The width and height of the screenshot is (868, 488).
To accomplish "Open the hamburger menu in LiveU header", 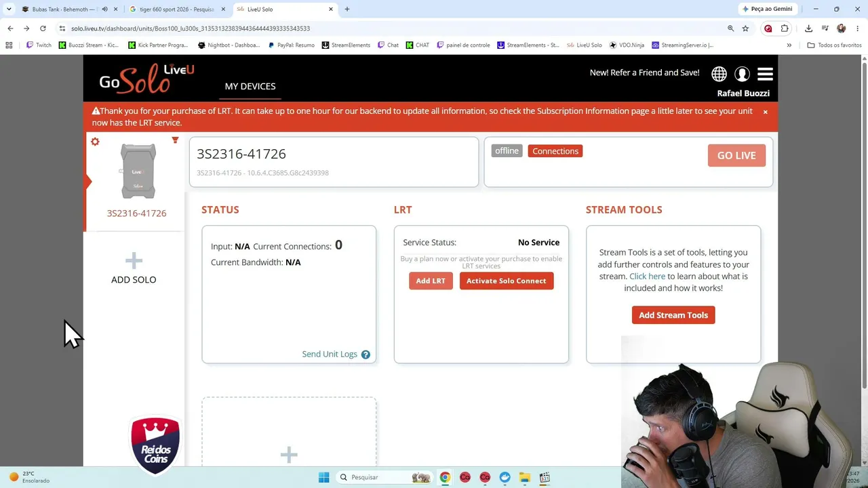I will (x=765, y=74).
